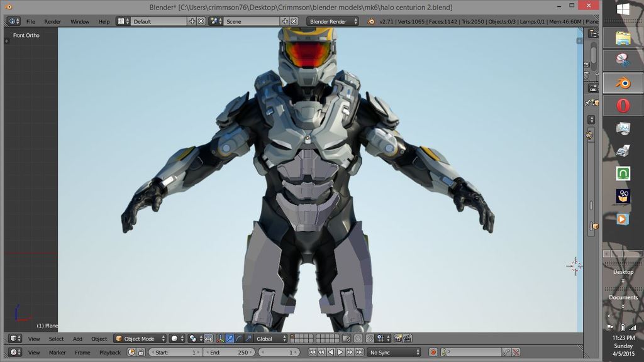Viewport: 644px width, 362px height.
Task: Render OpenGL viewport image
Action: point(398,339)
